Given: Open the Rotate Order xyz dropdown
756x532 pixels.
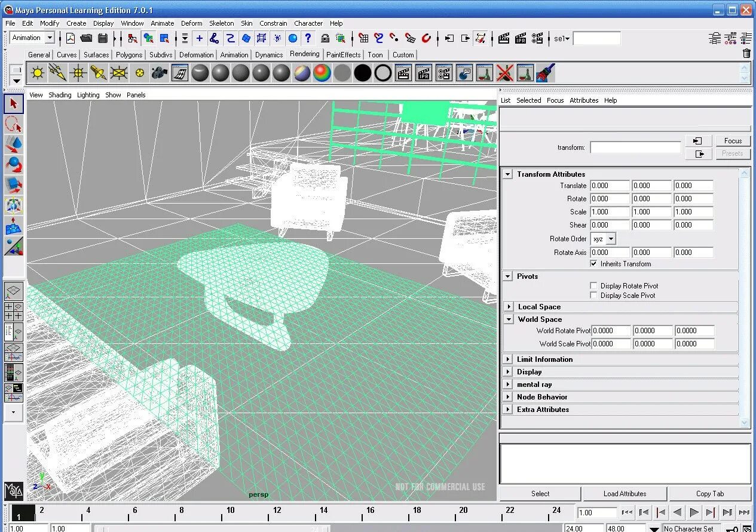Looking at the screenshot, I should pos(611,239).
